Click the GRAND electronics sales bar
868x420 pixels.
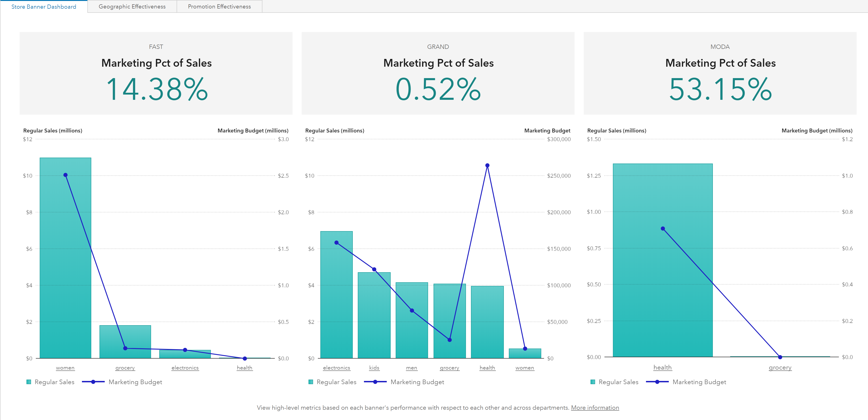336,304
